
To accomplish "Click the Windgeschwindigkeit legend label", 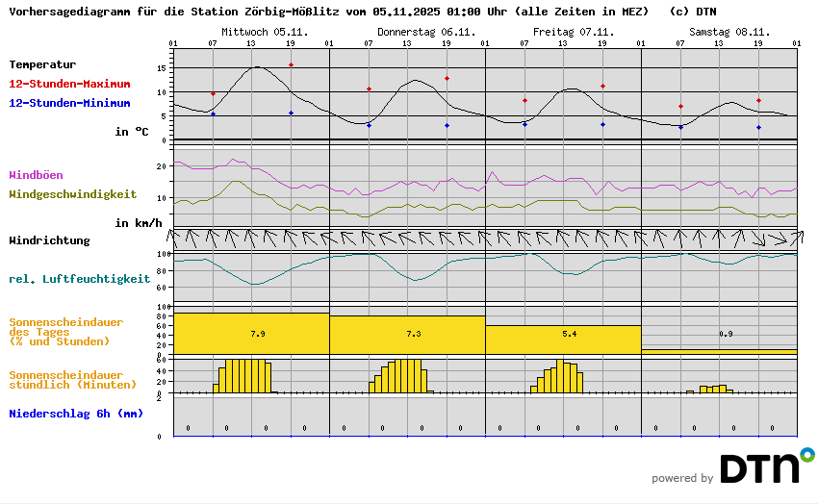I will pos(72,193).
